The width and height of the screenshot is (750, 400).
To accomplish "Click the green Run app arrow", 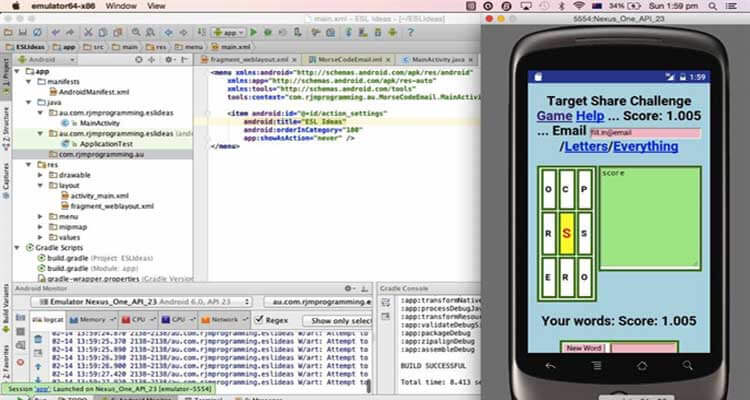I will 254,33.
